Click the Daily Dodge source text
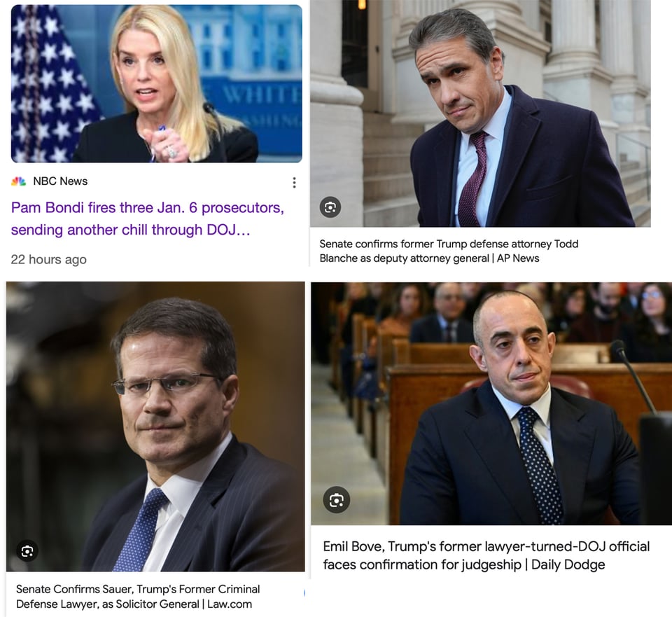The height and width of the screenshot is (617, 672). click(x=568, y=564)
